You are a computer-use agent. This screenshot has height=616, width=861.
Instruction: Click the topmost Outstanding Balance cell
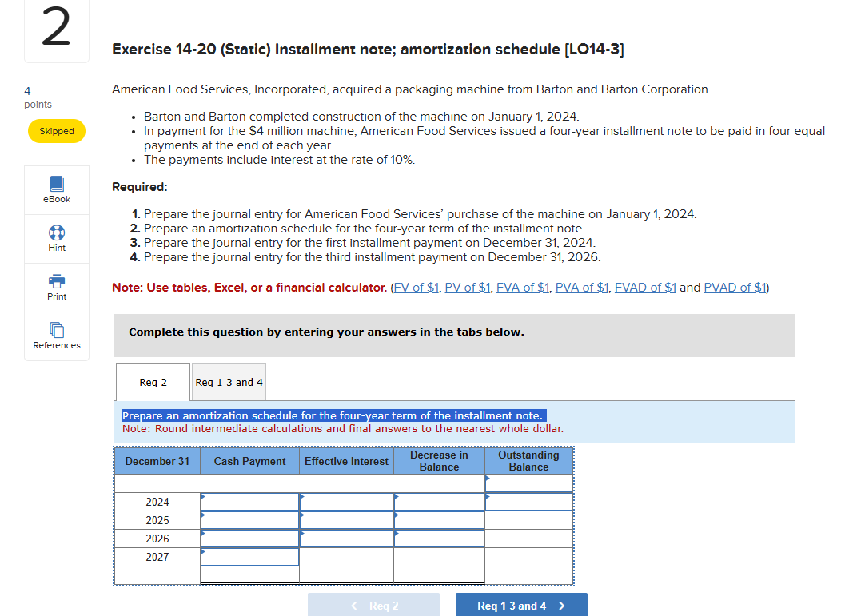[528, 483]
